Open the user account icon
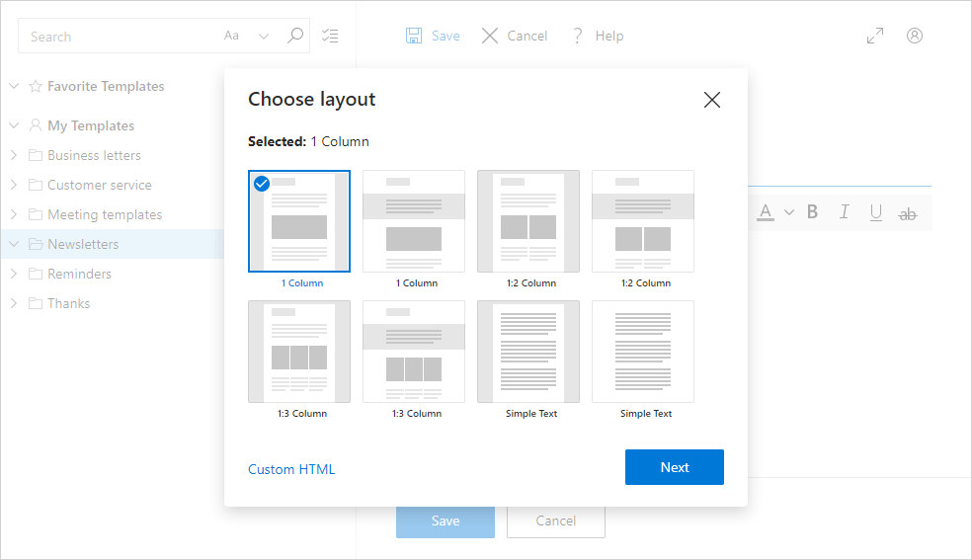This screenshot has height=560, width=972. coord(915,36)
